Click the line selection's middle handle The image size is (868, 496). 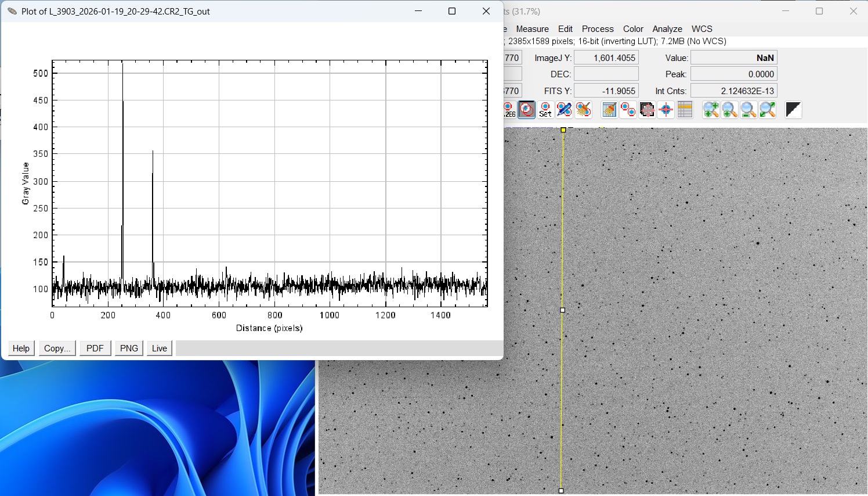[x=562, y=310]
